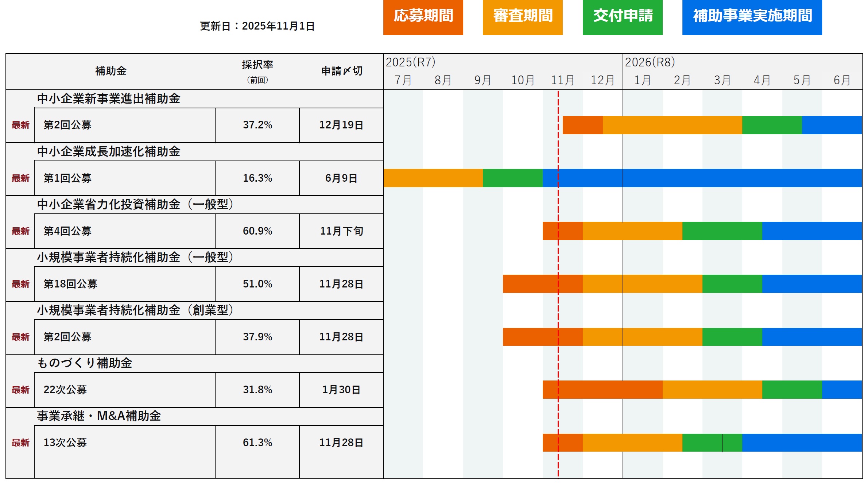Click the 12月19日 deadline cell
868x483 pixels.
341,125
